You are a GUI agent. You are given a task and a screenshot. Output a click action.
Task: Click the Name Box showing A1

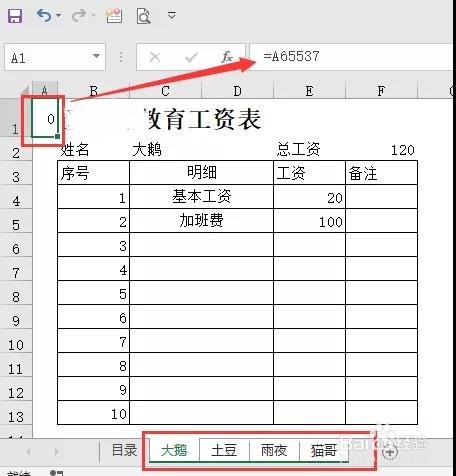(47, 57)
